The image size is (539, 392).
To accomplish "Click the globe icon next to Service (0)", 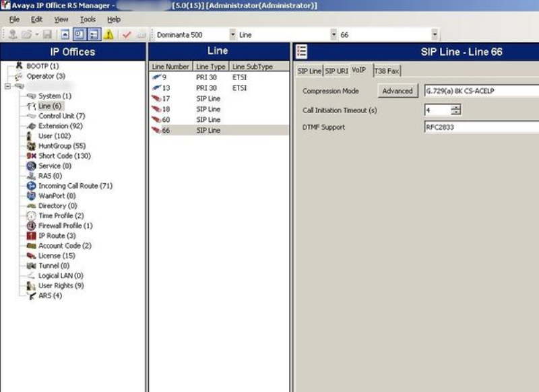I will point(31,166).
